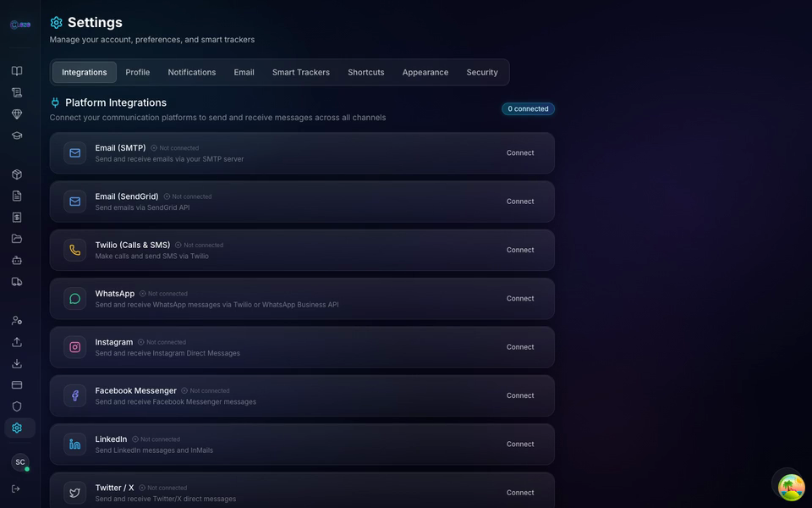Viewport: 812px width, 508px height.
Task: Click the robot icon in sidebar
Action: point(17,260)
